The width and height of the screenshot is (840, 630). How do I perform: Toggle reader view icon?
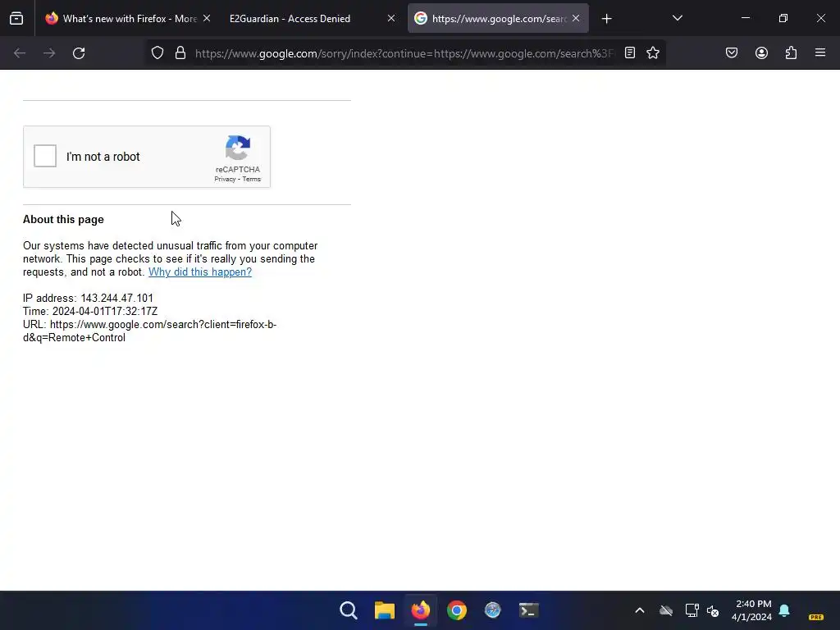630,52
